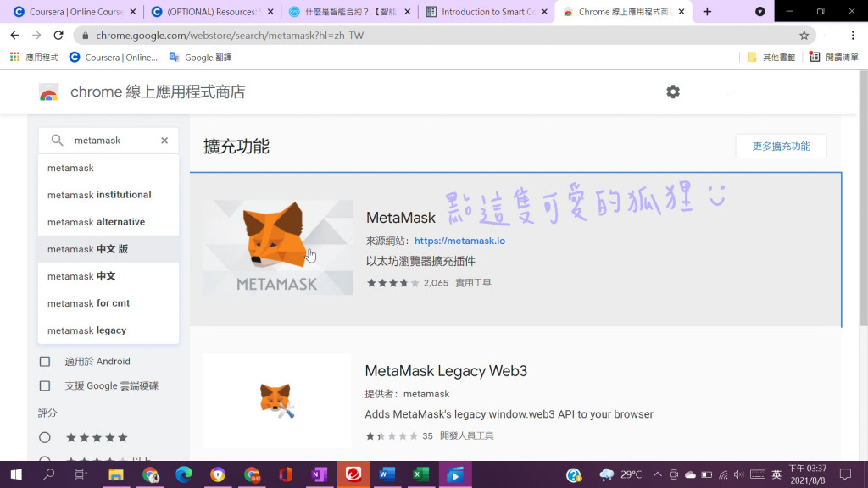Click the 開發人員工具 category label

(x=467, y=436)
